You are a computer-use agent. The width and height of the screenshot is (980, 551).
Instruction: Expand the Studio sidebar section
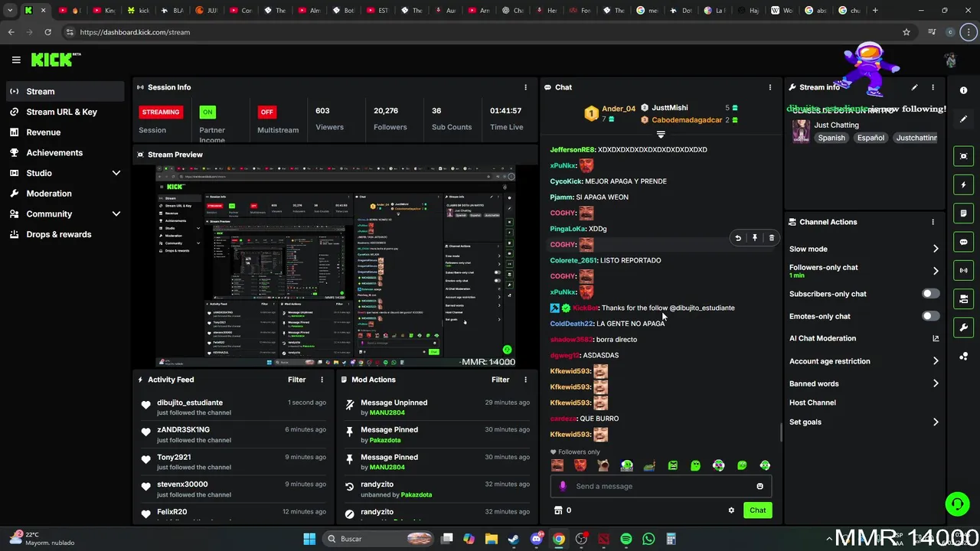(116, 173)
